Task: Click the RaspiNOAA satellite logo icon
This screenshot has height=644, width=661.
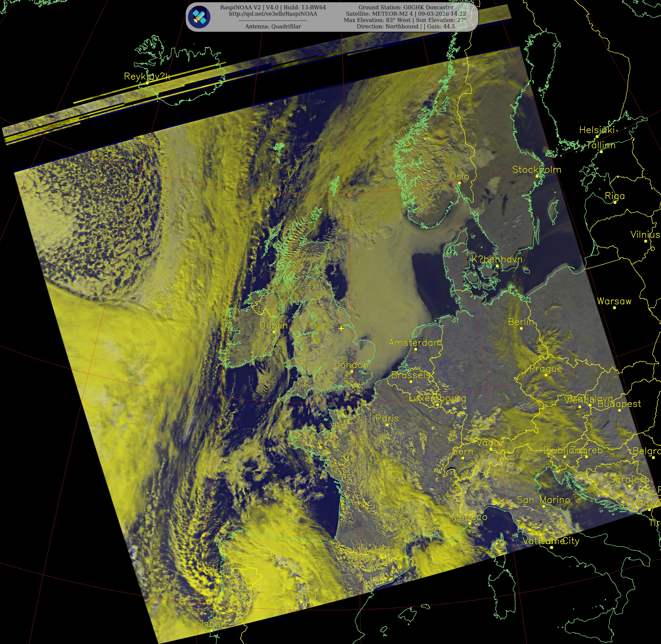Action: pos(199,17)
